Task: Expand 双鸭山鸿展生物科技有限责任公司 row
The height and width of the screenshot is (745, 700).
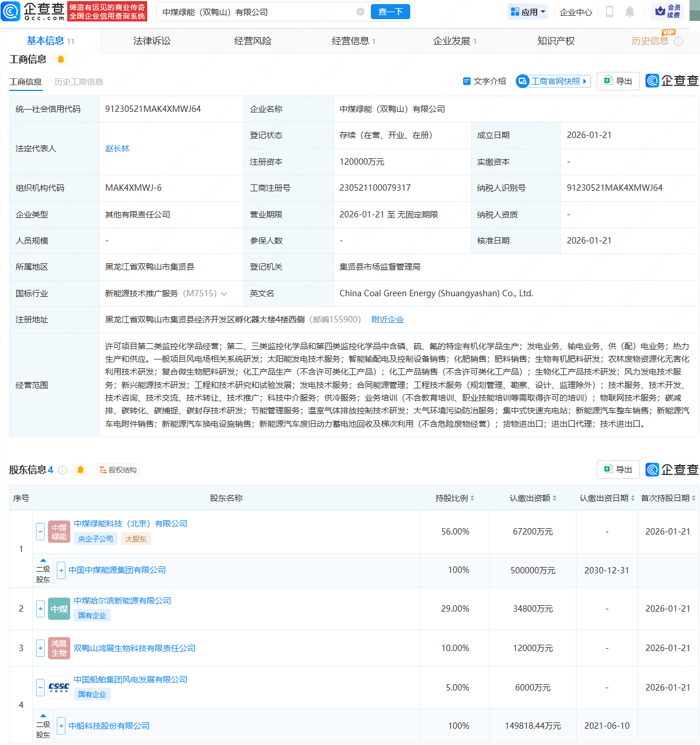Action: (41, 648)
